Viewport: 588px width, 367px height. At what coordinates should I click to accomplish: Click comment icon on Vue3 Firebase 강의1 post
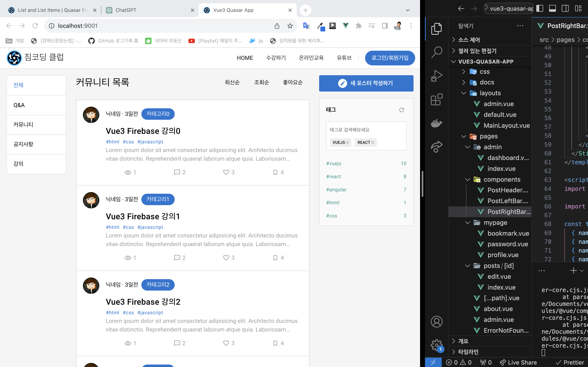coord(177,258)
